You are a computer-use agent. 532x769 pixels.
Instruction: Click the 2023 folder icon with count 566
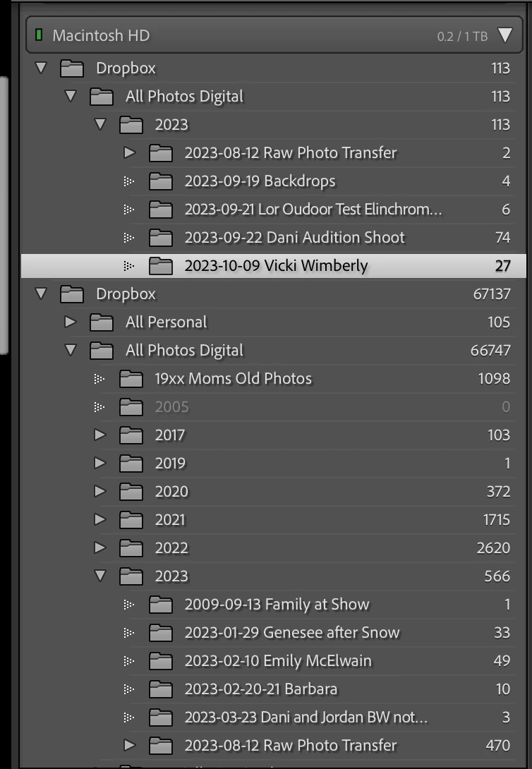click(x=131, y=576)
